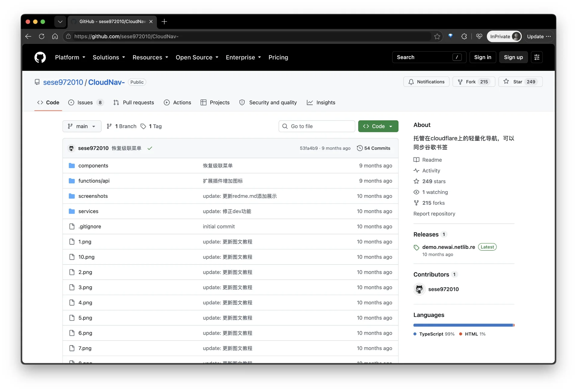Open the sese972010 owner link
The image size is (577, 392).
pos(63,82)
